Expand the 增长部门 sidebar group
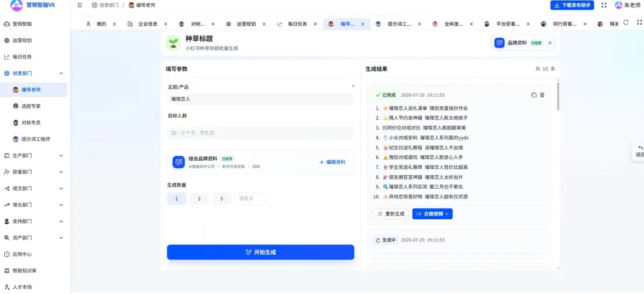This screenshot has width=644, height=294. point(34,205)
